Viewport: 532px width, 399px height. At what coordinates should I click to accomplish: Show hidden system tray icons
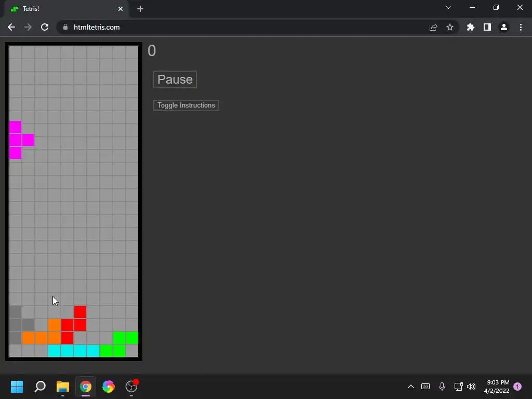point(411,387)
